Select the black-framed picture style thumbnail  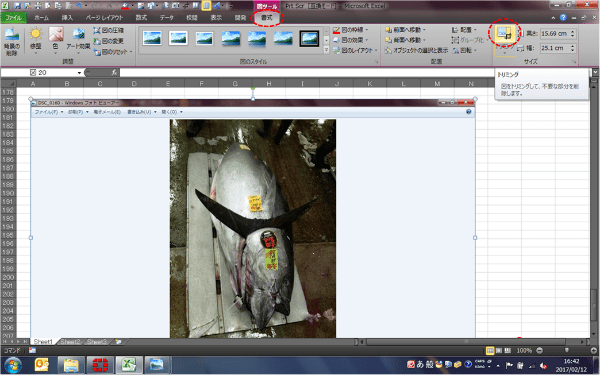[309, 38]
